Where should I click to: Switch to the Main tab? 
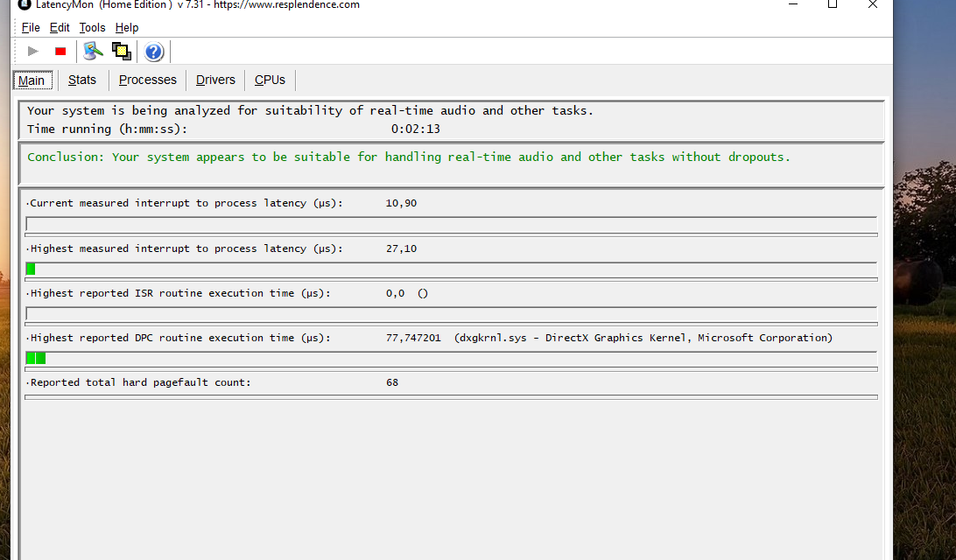tap(32, 80)
